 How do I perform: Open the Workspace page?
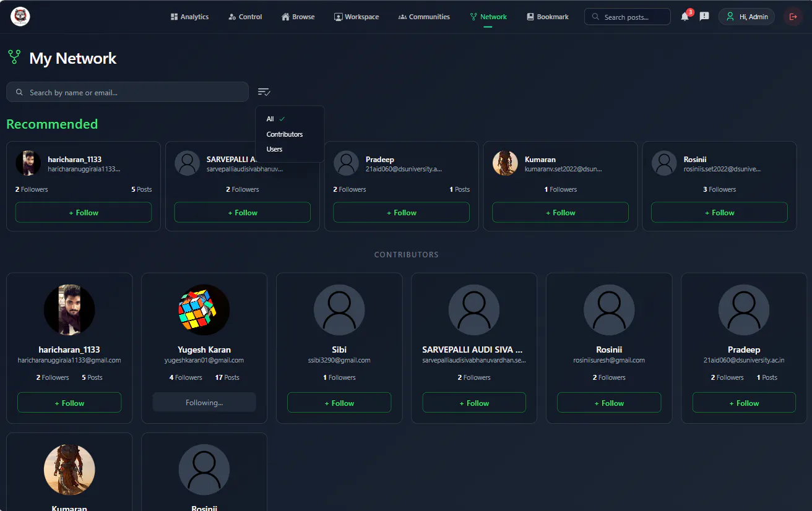356,17
